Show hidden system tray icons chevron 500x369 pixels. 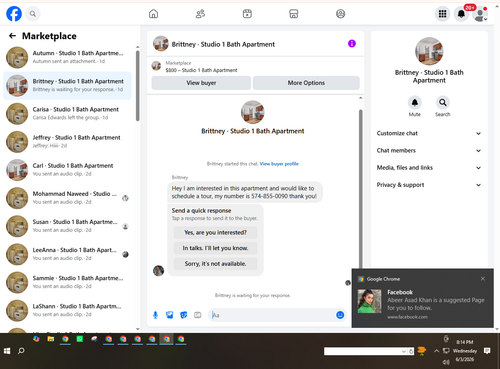pyautogui.click(x=436, y=351)
